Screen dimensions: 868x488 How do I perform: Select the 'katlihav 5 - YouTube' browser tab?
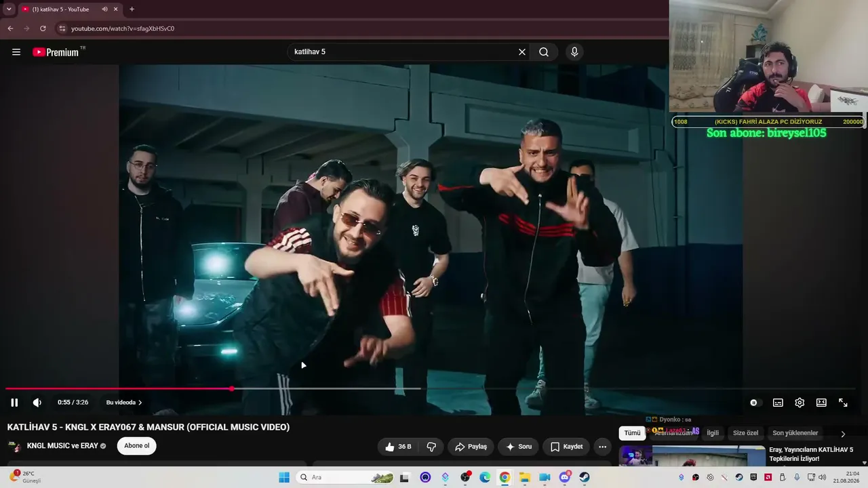click(x=60, y=9)
